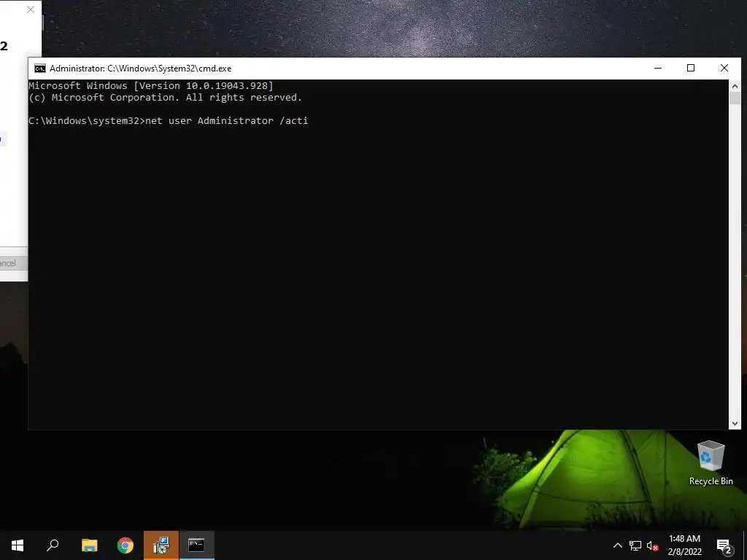The width and height of the screenshot is (747, 560).
Task: Open the Action Center notifications icon
Action: pyautogui.click(x=724, y=545)
